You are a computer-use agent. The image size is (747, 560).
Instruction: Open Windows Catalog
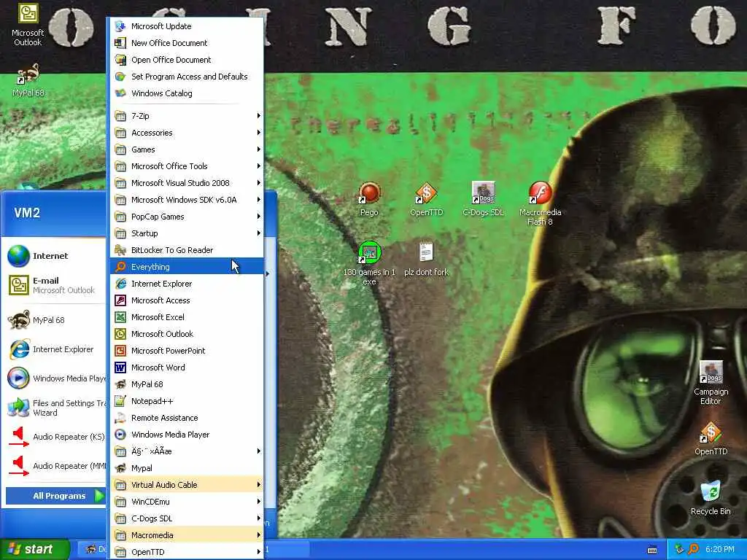[x=187, y=93]
